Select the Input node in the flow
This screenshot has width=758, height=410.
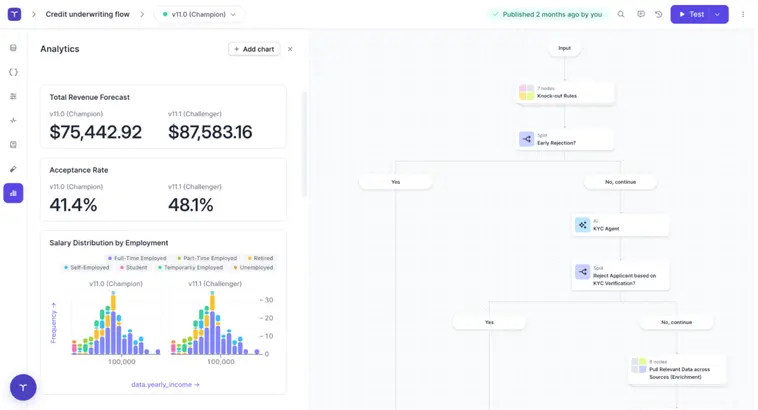pos(564,48)
